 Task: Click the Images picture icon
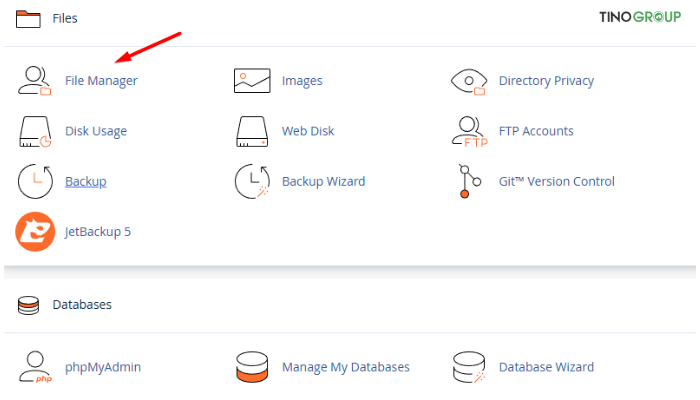pos(252,81)
